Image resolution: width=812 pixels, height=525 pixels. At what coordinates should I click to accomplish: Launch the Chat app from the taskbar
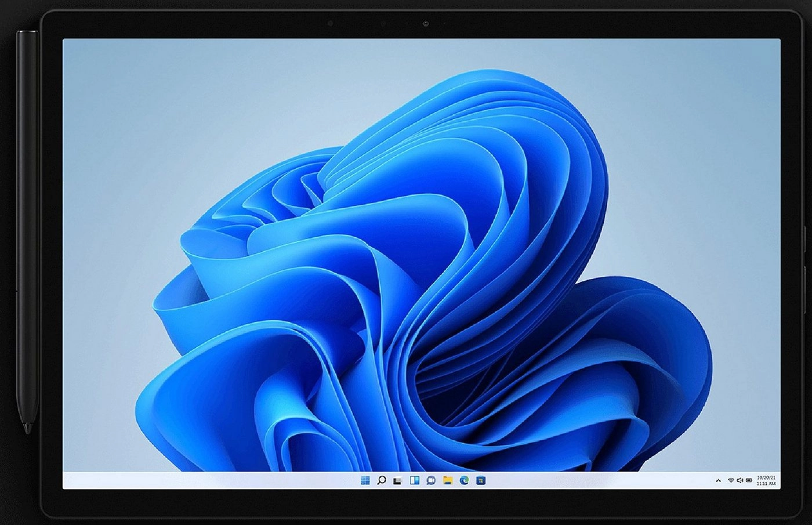point(431,480)
